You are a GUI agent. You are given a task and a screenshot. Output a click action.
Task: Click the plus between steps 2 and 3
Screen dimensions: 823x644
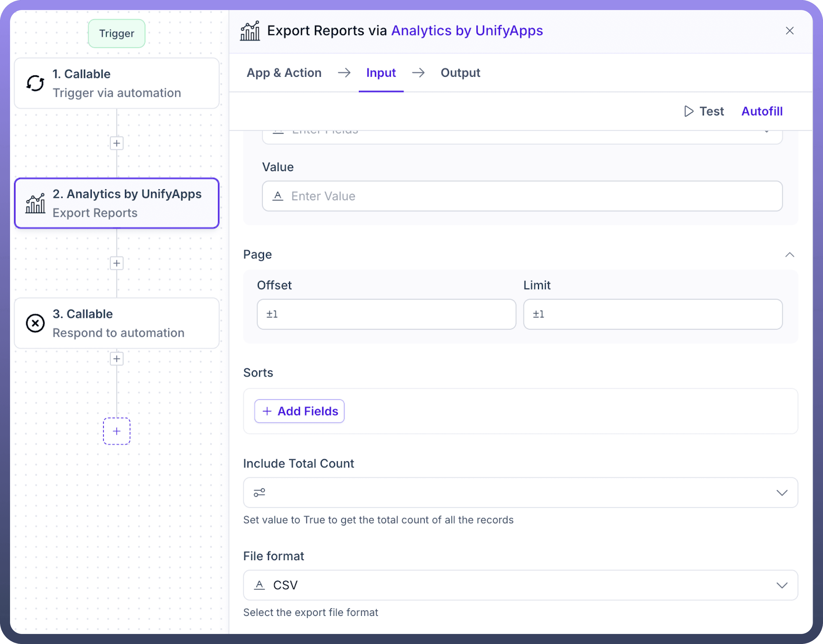[x=117, y=263]
